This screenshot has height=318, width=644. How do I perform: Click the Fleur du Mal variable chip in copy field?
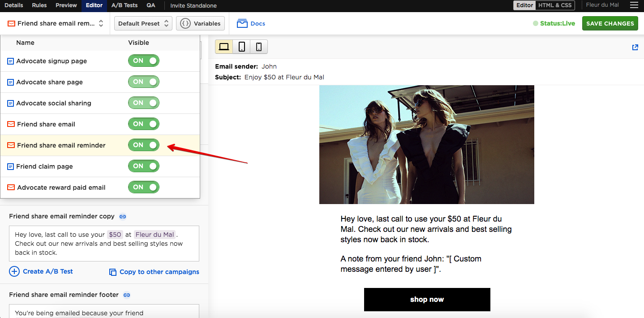point(155,235)
